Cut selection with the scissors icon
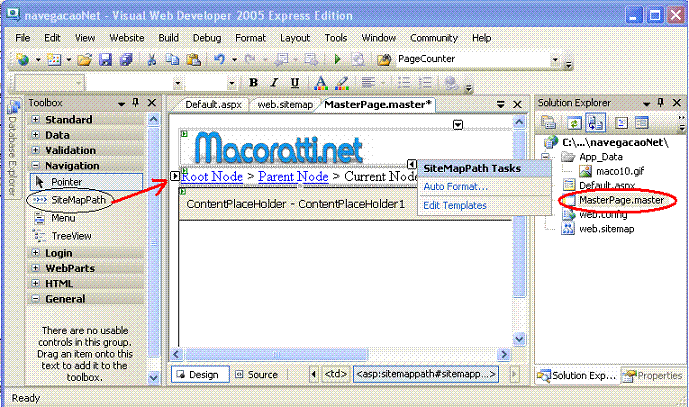 pos(152,59)
